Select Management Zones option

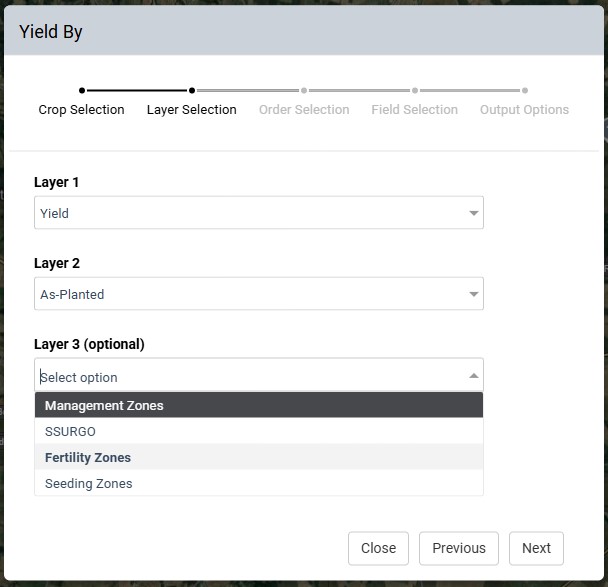click(259, 405)
